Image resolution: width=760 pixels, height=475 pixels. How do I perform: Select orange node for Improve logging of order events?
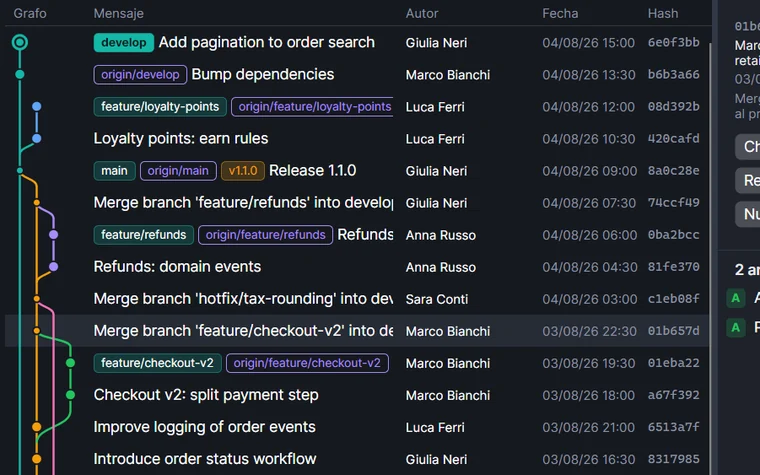[x=37, y=427]
